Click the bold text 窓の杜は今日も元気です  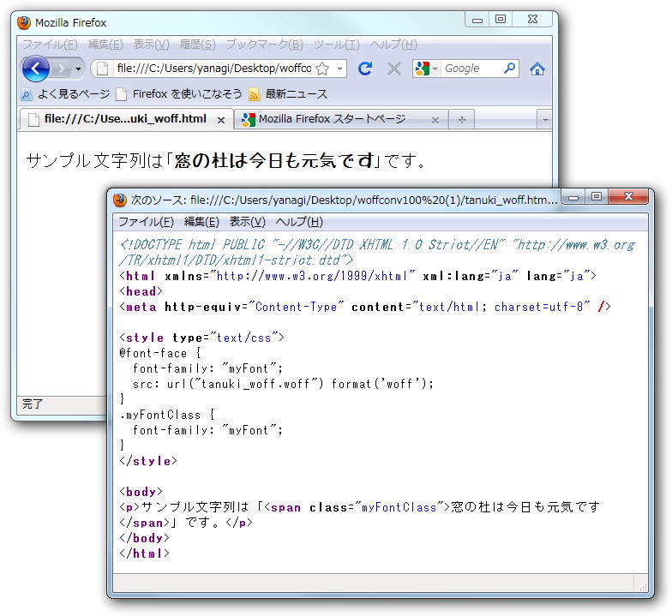click(274, 161)
